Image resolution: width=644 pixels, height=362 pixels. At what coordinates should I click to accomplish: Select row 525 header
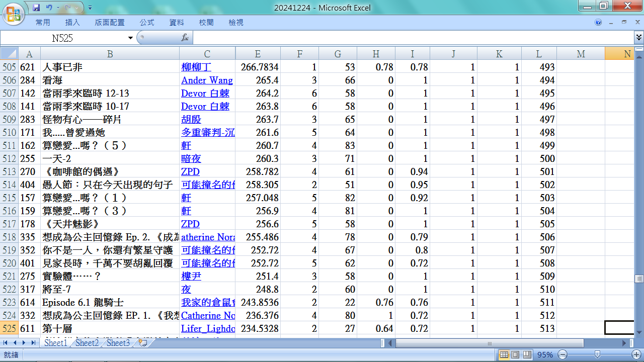pos(9,328)
